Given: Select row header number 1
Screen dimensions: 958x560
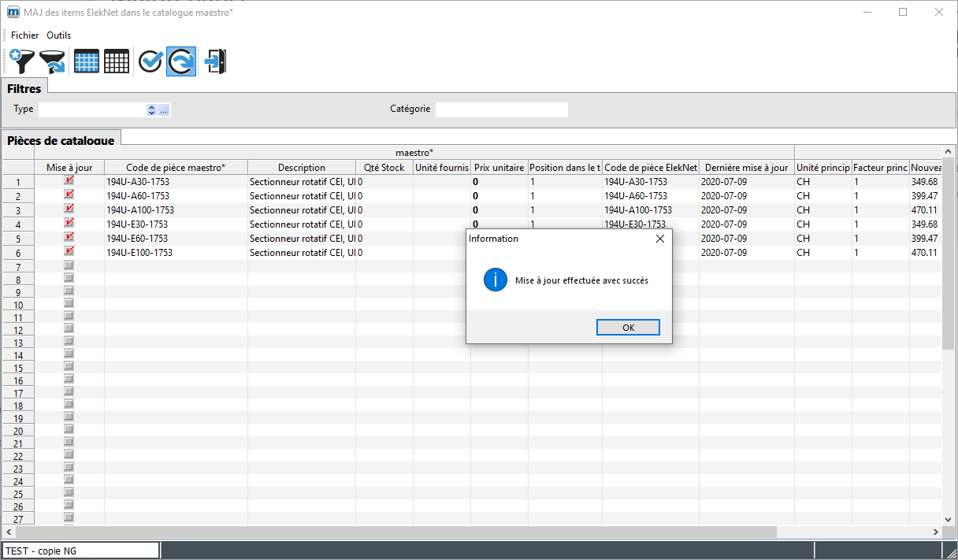Looking at the screenshot, I should click(18, 182).
